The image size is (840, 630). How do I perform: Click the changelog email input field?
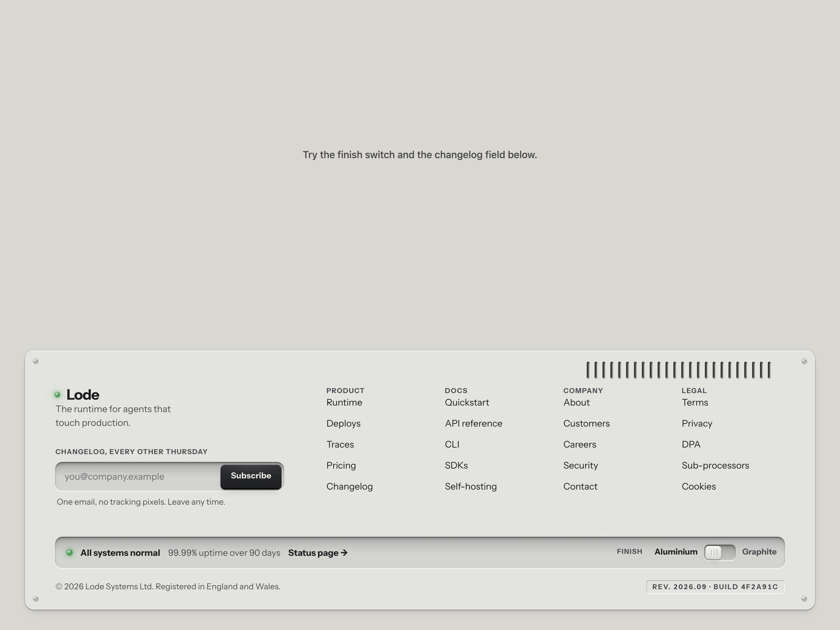tap(139, 477)
